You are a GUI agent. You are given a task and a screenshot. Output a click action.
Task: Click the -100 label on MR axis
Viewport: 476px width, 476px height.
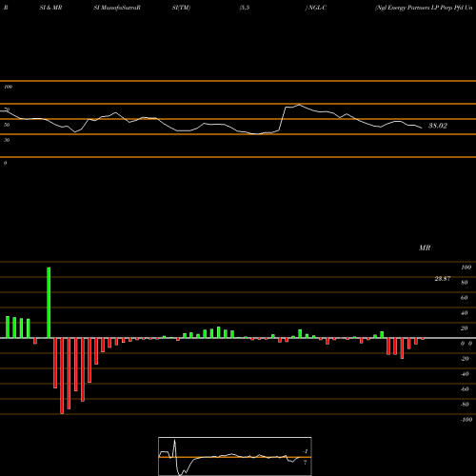click(466, 420)
